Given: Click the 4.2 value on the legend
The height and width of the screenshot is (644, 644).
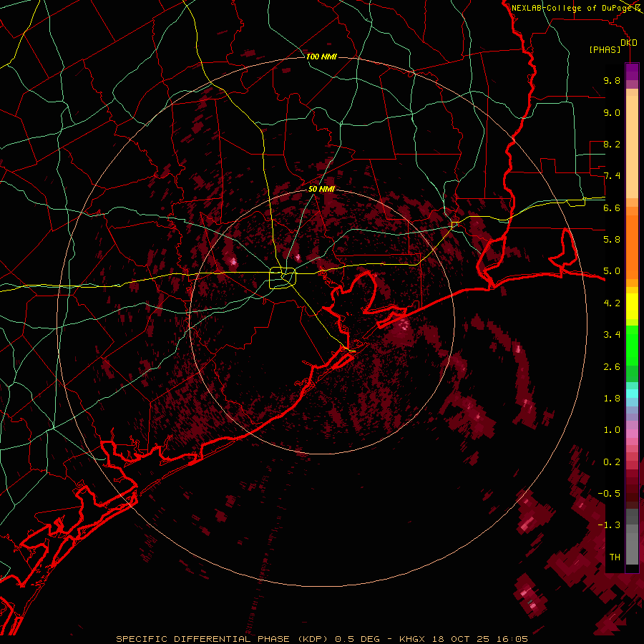Looking at the screenshot, I should point(612,303).
